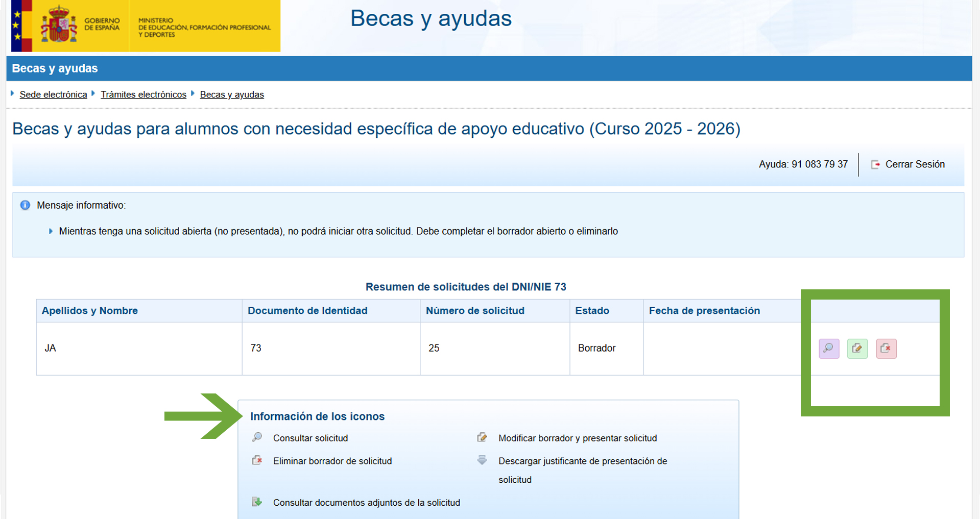Click the Consultar solicitud legend text
Image resolution: width=980 pixels, height=519 pixels.
(x=310, y=438)
